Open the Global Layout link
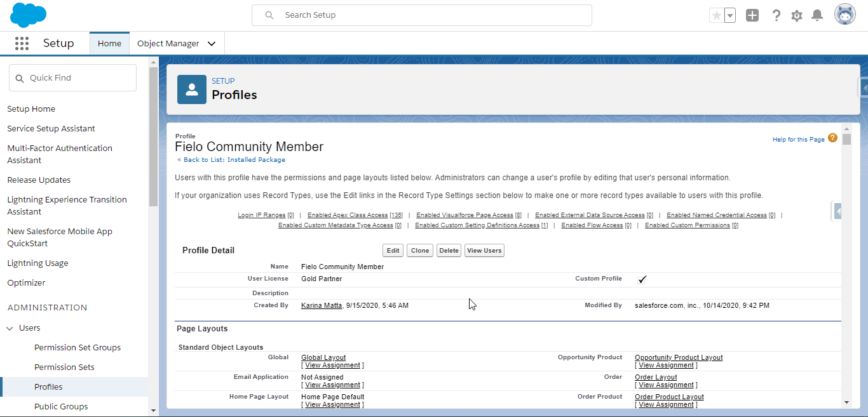868x417 pixels. click(323, 357)
